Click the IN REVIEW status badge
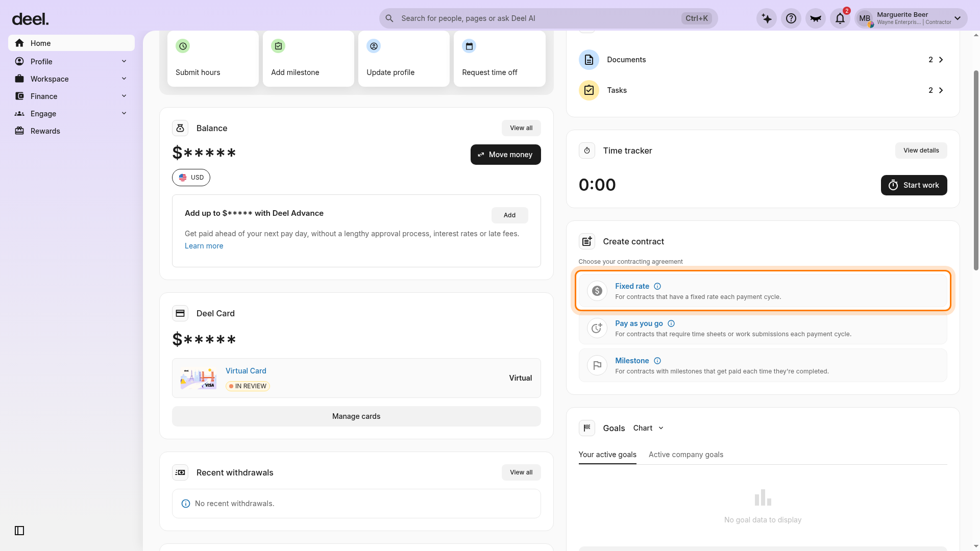 point(248,386)
